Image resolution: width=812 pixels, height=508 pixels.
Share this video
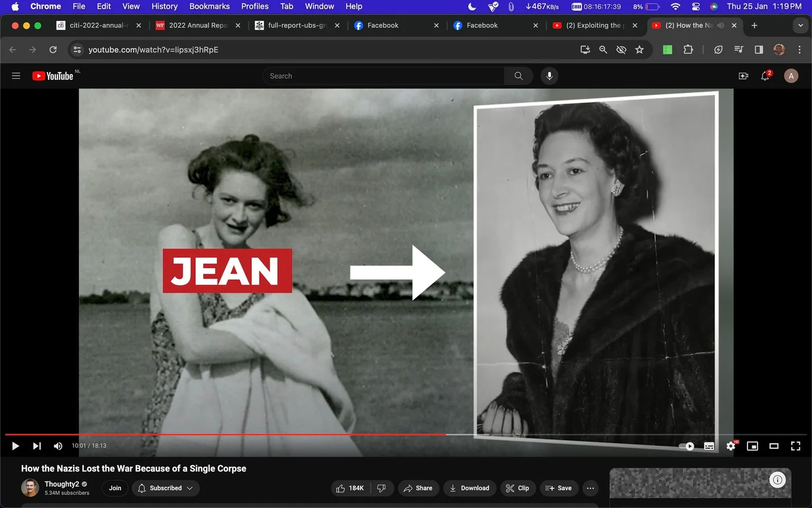pos(418,488)
